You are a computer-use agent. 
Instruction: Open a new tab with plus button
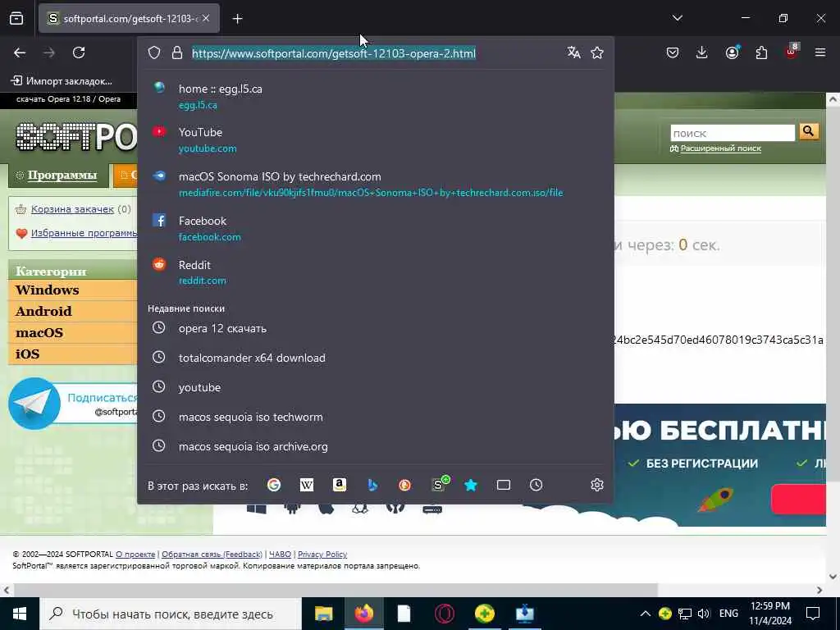237,19
